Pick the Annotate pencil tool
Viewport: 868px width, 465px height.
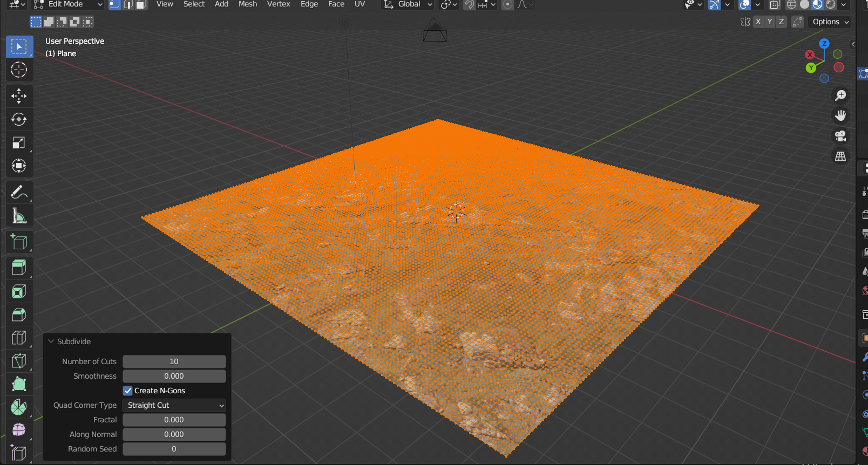click(x=19, y=192)
